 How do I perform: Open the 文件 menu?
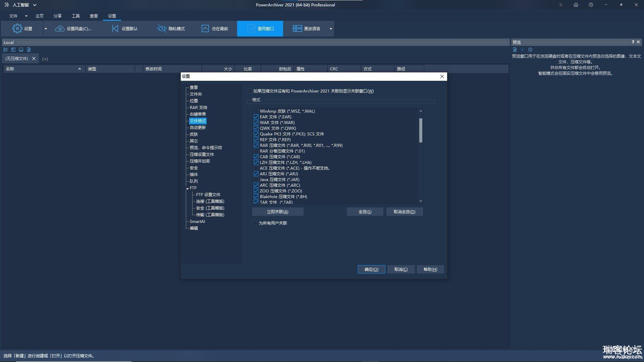point(13,16)
